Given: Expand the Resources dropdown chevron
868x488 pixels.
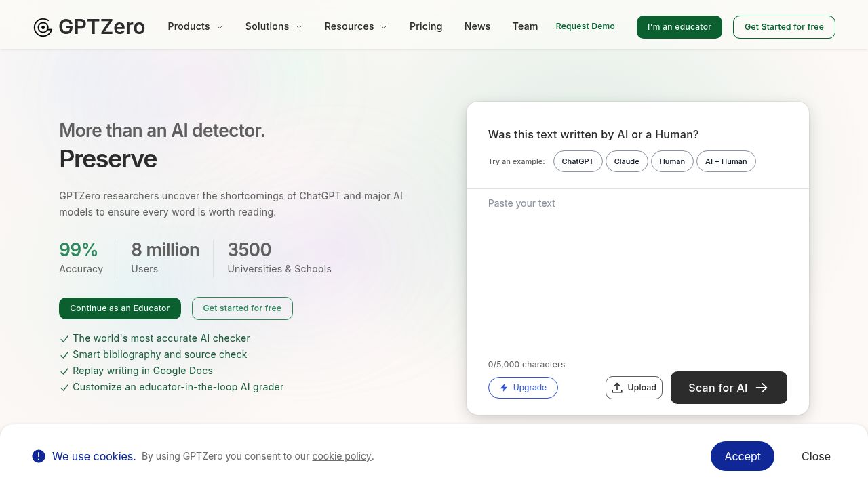Looking at the screenshot, I should point(384,27).
